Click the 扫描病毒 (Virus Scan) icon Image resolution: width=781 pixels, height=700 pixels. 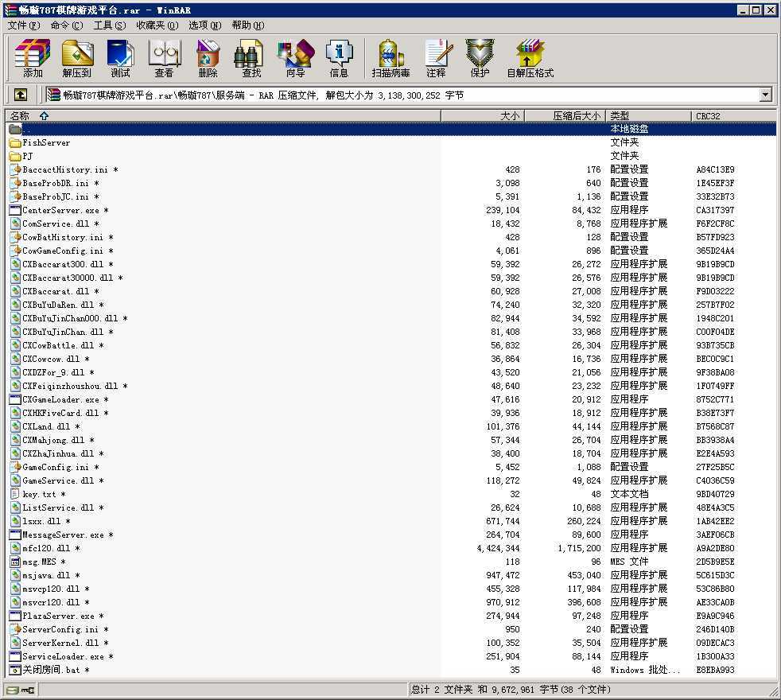[x=390, y=59]
